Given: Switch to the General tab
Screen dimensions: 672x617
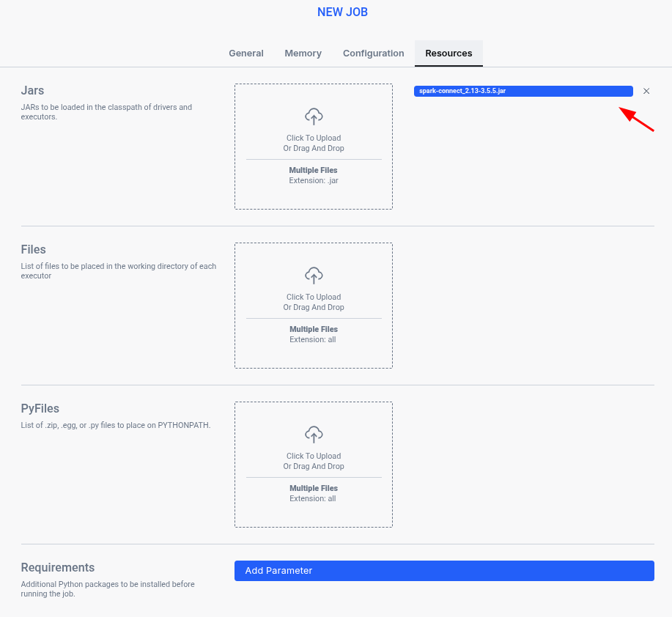Looking at the screenshot, I should coord(245,53).
